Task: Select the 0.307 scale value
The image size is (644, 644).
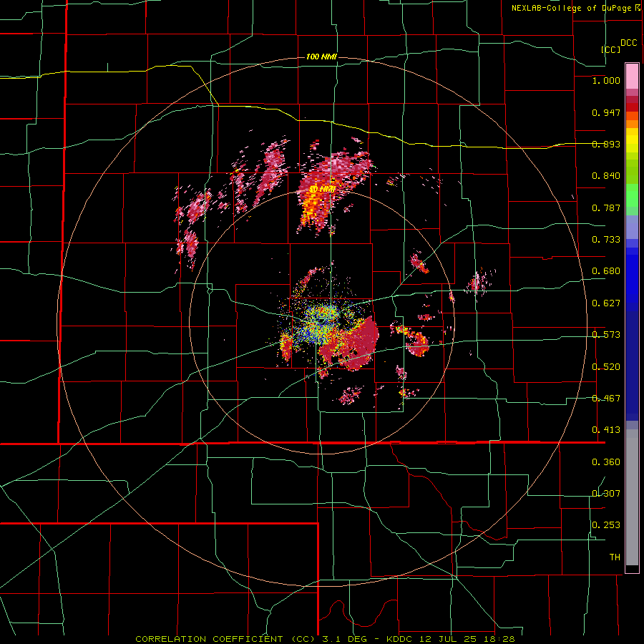Action: 606,494
